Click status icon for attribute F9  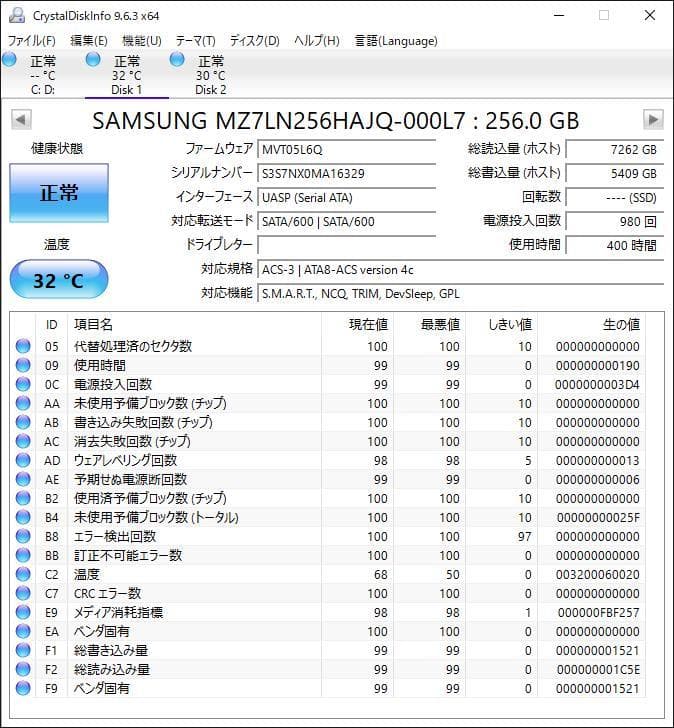[x=23, y=689]
